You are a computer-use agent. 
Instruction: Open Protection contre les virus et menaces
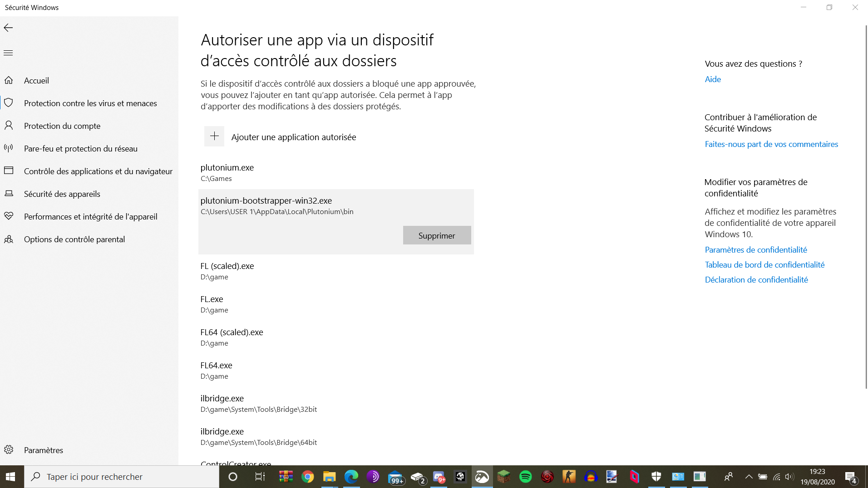pos(89,103)
